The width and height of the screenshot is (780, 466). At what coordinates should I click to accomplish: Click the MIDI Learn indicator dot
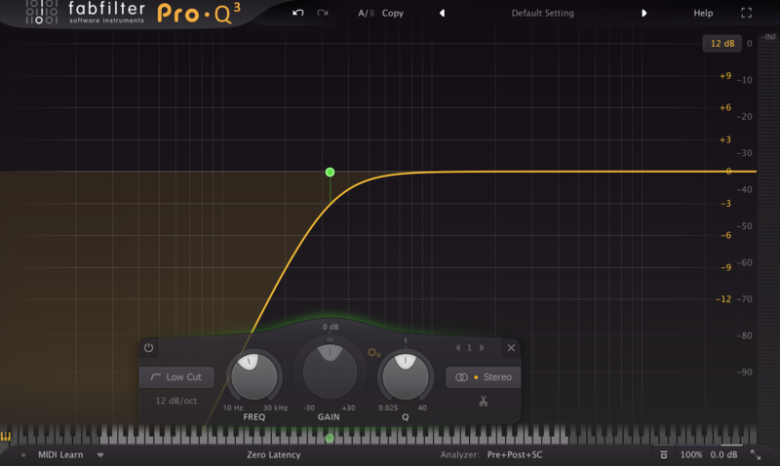(x=23, y=455)
